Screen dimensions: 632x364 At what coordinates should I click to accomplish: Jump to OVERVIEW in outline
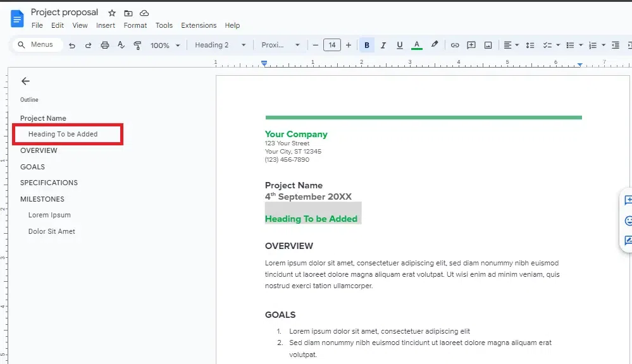39,150
